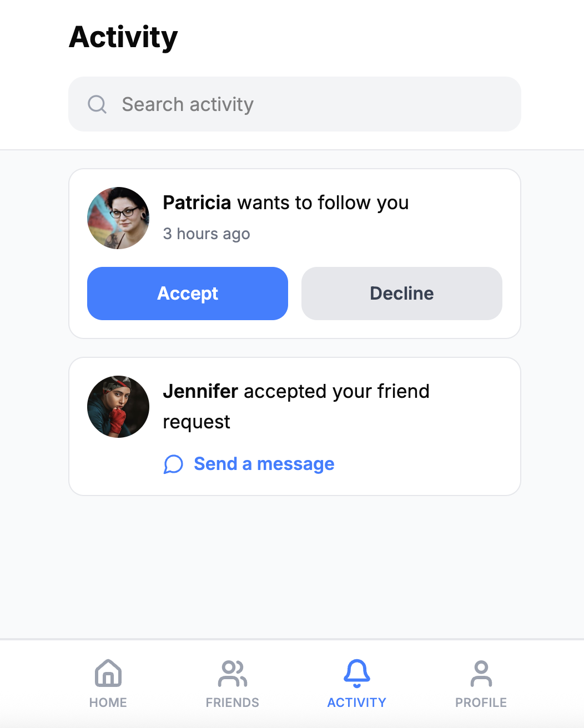Click Jennifer's bold name
The width and height of the screenshot is (584, 728).
pyautogui.click(x=200, y=391)
